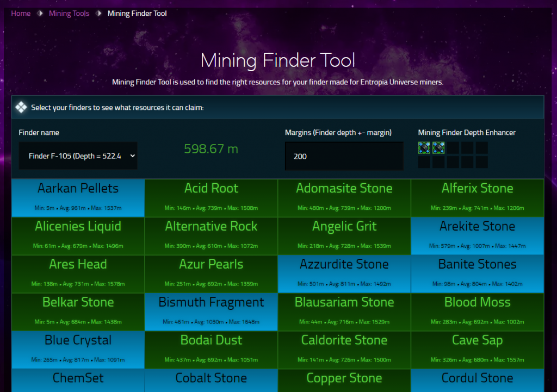Click the Azur Pearls tile

211,274
